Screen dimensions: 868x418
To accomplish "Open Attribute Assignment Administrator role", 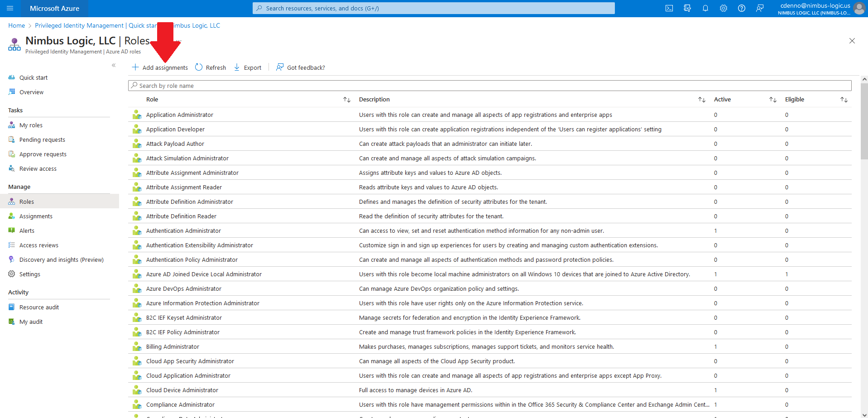I will click(x=192, y=173).
